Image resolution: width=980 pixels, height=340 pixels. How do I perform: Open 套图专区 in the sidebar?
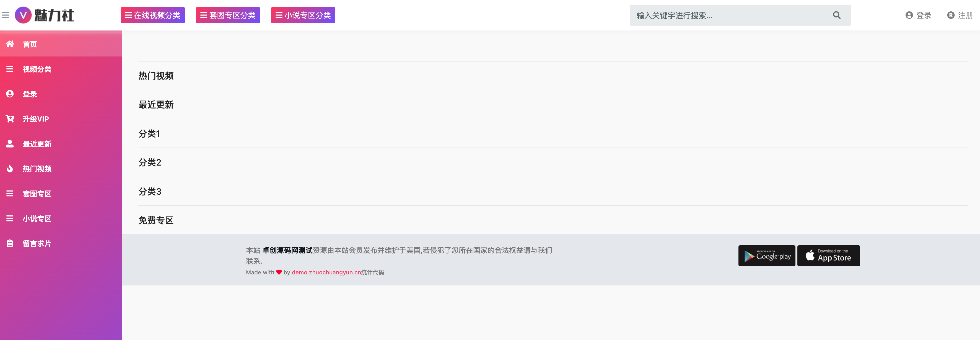pos(61,194)
